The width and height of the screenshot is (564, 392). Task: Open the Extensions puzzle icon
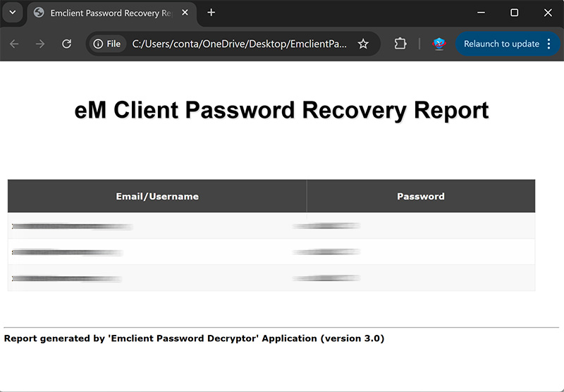coord(400,44)
